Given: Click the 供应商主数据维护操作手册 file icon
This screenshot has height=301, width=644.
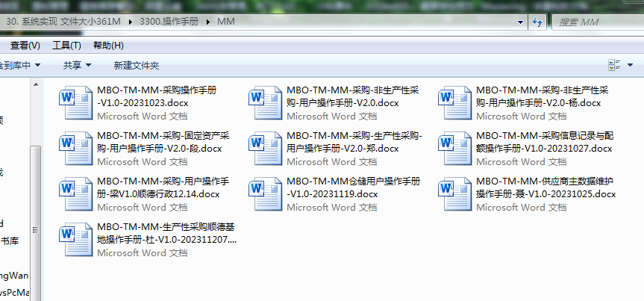Looking at the screenshot, I should point(455,190).
